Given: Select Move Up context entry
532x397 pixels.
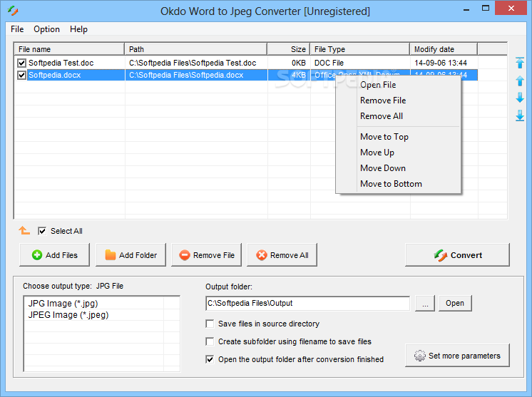Looking at the screenshot, I should 399,153.
